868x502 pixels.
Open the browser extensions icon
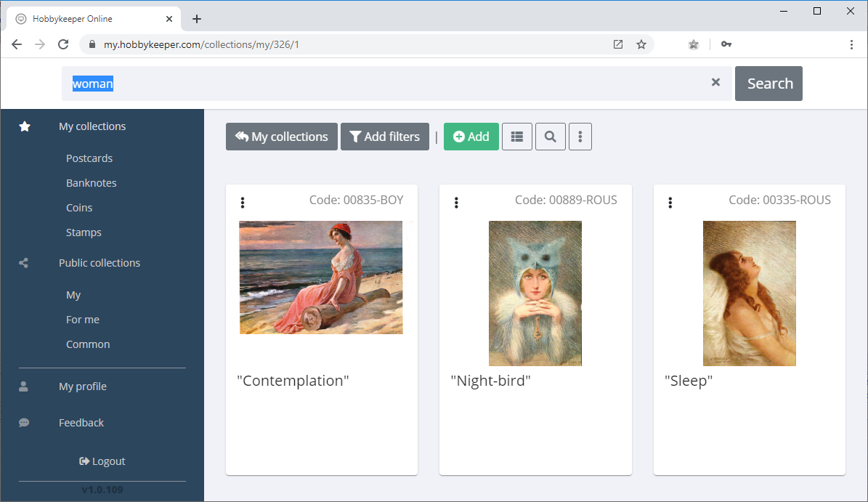(x=693, y=44)
